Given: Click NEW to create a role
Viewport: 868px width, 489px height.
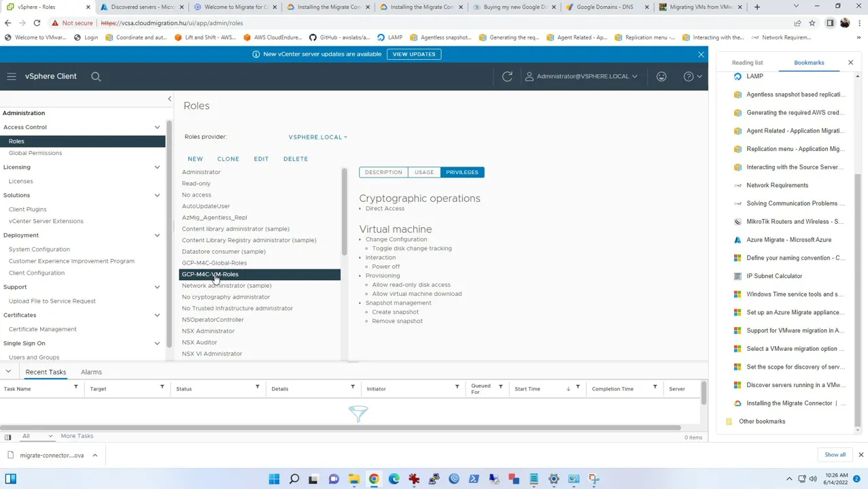Looking at the screenshot, I should pyautogui.click(x=195, y=159).
